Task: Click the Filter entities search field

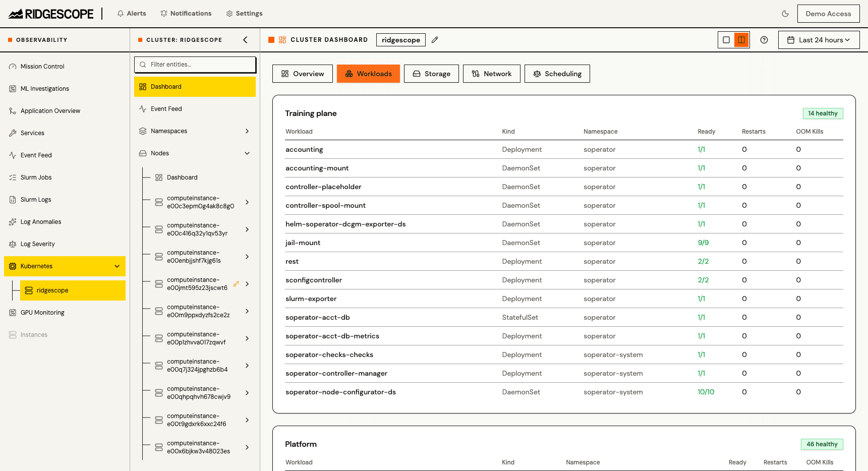Action: tap(195, 65)
